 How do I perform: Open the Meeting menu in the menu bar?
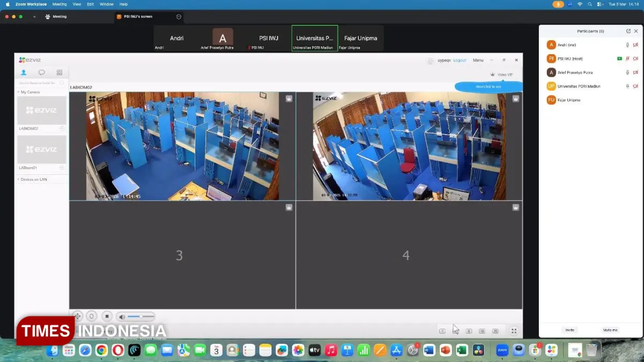coord(59,4)
